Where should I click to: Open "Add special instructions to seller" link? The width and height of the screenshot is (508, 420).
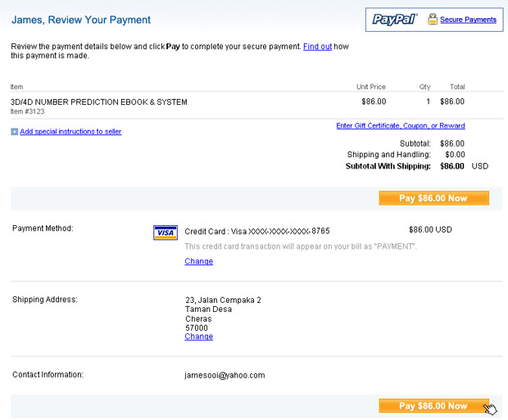tap(70, 132)
